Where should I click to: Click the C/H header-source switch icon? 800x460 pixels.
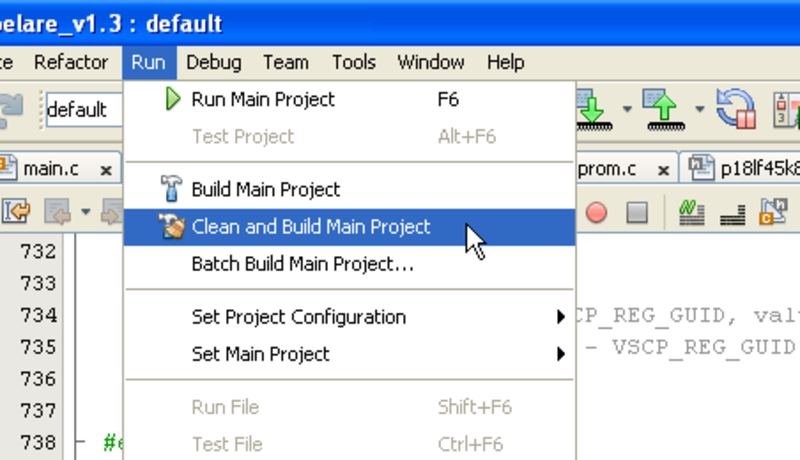pos(773,212)
